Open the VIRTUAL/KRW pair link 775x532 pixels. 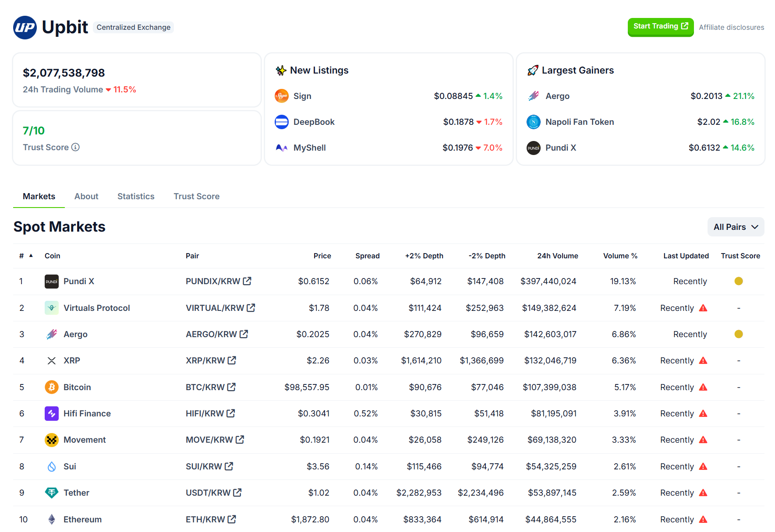[x=220, y=308]
